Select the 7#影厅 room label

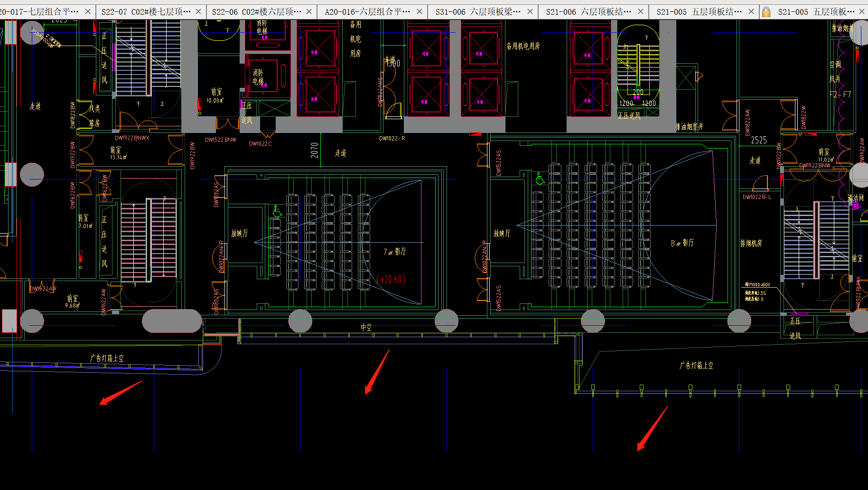395,252
